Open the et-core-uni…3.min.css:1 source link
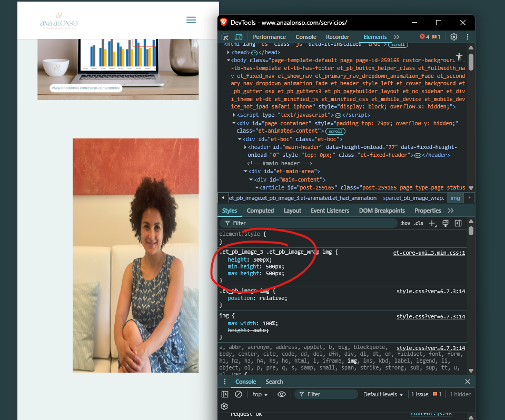505x420 pixels. [429, 253]
